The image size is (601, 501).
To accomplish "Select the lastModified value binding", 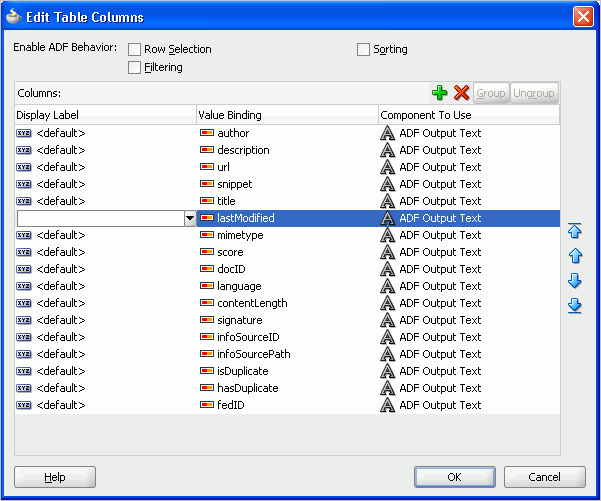I will 246,218.
